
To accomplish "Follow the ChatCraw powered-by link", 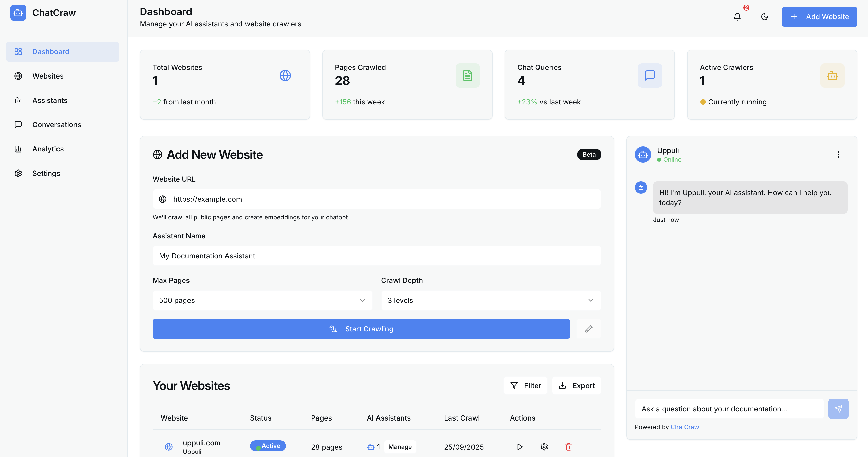I will (x=684, y=427).
